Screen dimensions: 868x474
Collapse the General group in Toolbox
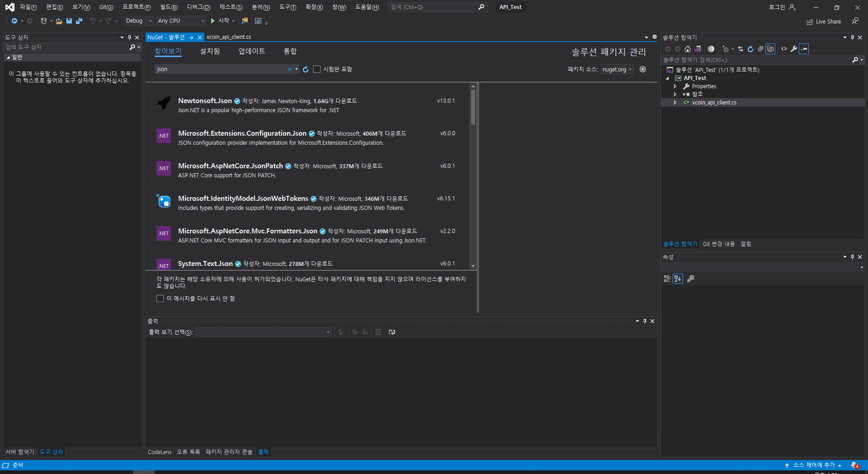[x=8, y=57]
